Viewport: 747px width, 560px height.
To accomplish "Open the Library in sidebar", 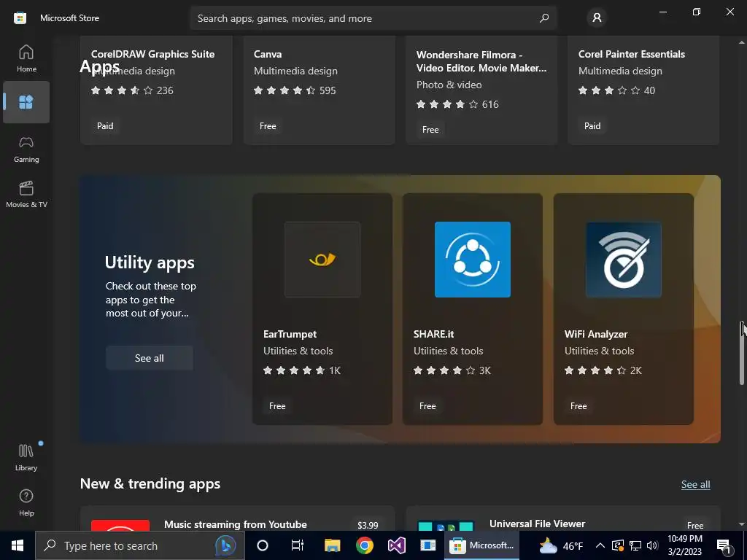I will 26,457.
